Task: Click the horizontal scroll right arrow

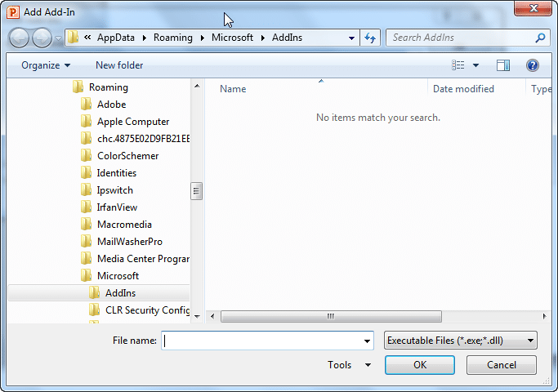Action: point(544,316)
